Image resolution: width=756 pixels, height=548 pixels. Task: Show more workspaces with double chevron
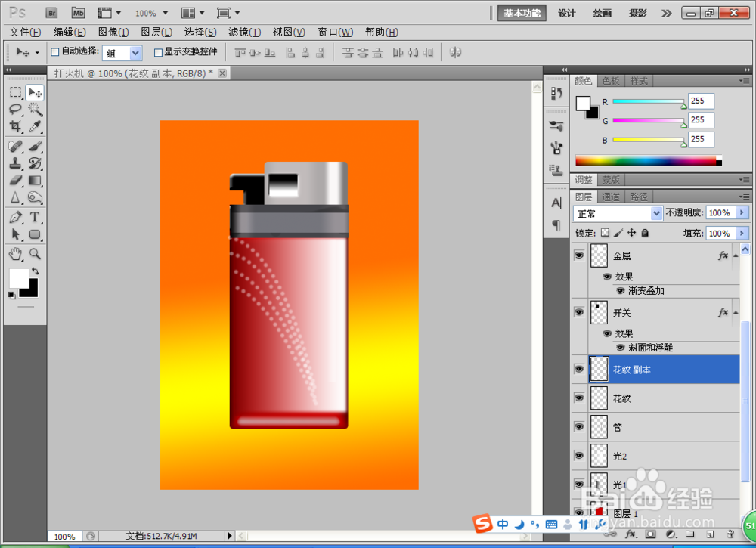click(666, 13)
